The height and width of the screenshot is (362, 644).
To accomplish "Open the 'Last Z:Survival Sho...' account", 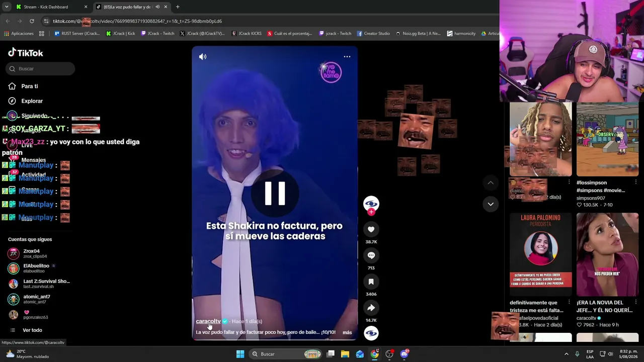I will pyautogui.click(x=39, y=284).
